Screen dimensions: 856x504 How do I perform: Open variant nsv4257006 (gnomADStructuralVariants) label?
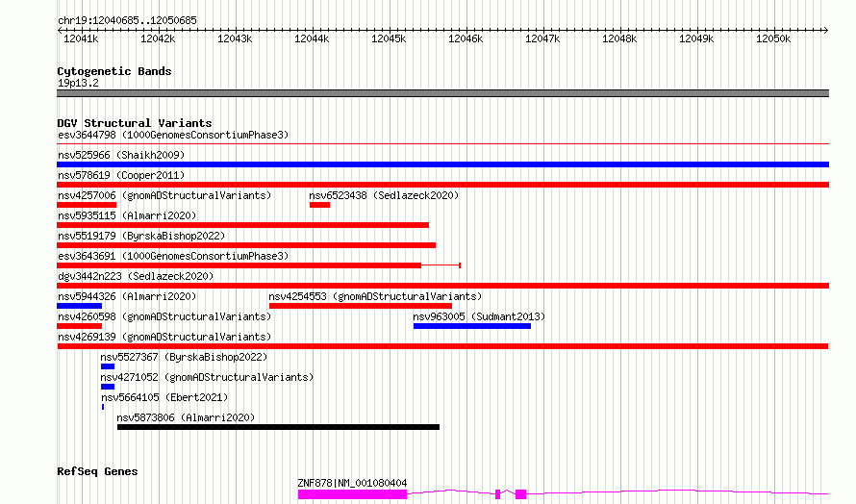tap(164, 195)
